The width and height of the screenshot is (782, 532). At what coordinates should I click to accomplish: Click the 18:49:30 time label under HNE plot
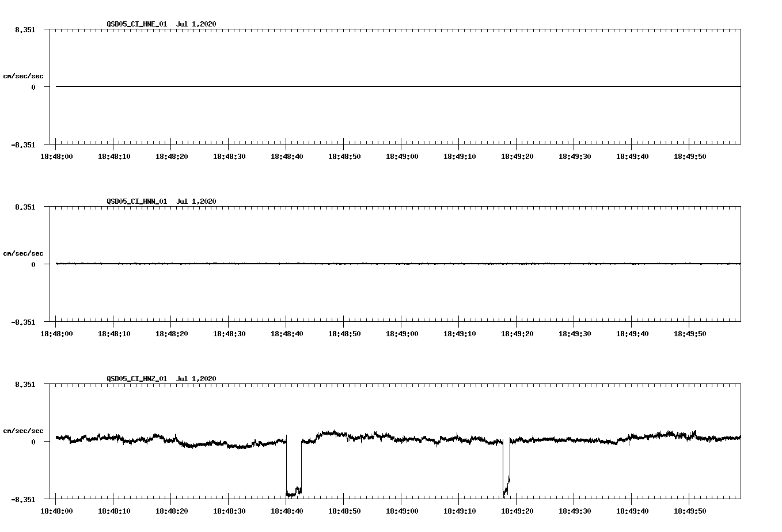click(x=575, y=157)
